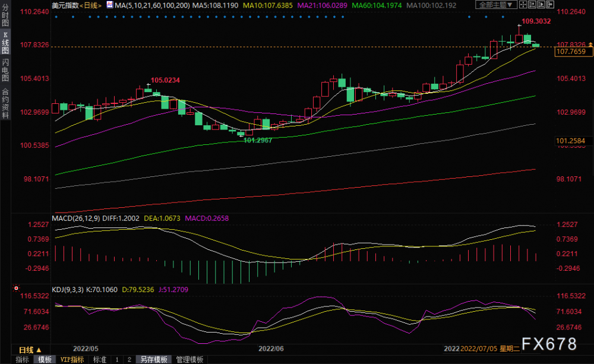Click the 2022/05 date axis label

pyautogui.click(x=86, y=349)
